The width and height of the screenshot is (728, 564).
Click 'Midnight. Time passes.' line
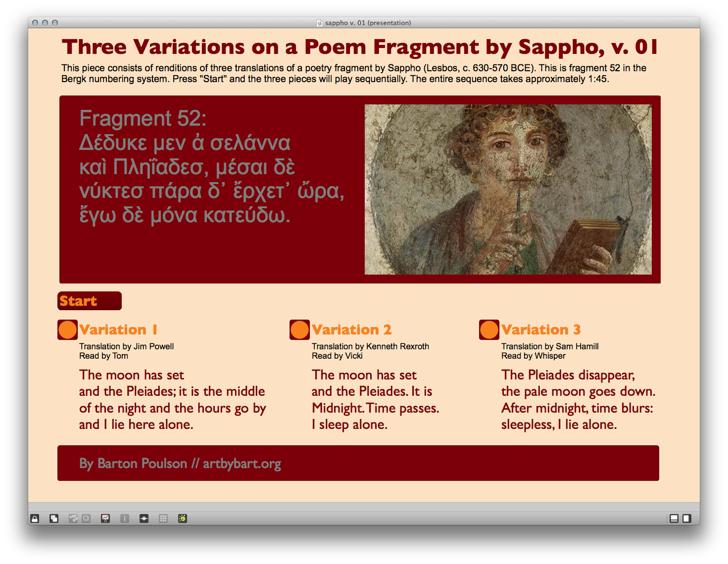[375, 408]
